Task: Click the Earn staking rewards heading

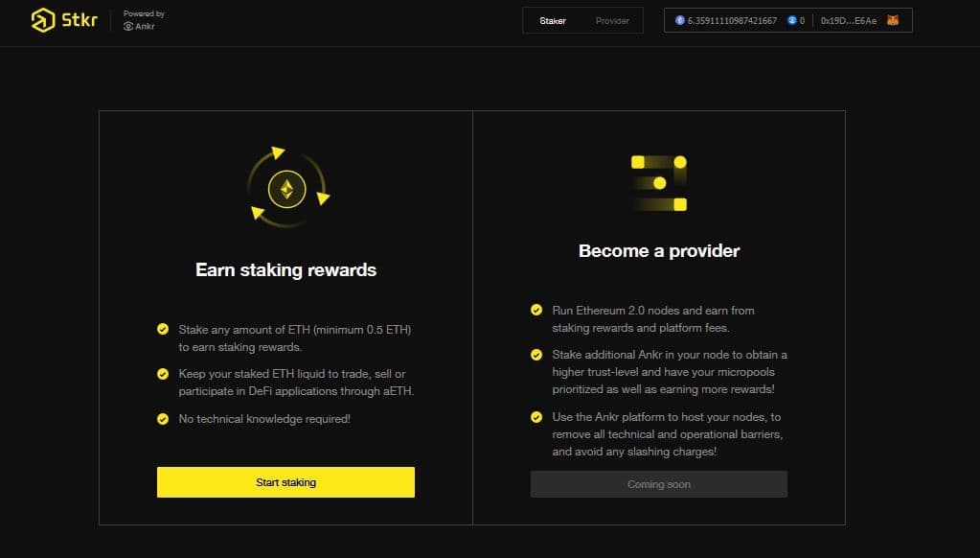Action: (x=285, y=270)
